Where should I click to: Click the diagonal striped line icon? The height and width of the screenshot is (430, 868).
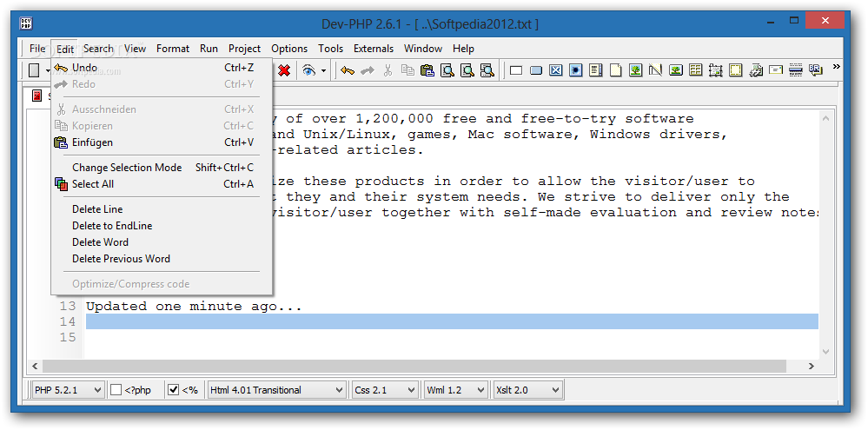point(655,71)
